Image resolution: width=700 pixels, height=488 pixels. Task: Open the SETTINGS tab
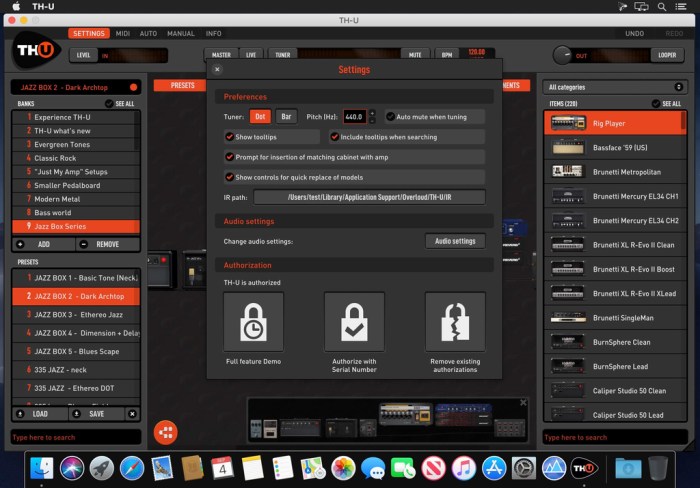click(x=89, y=33)
